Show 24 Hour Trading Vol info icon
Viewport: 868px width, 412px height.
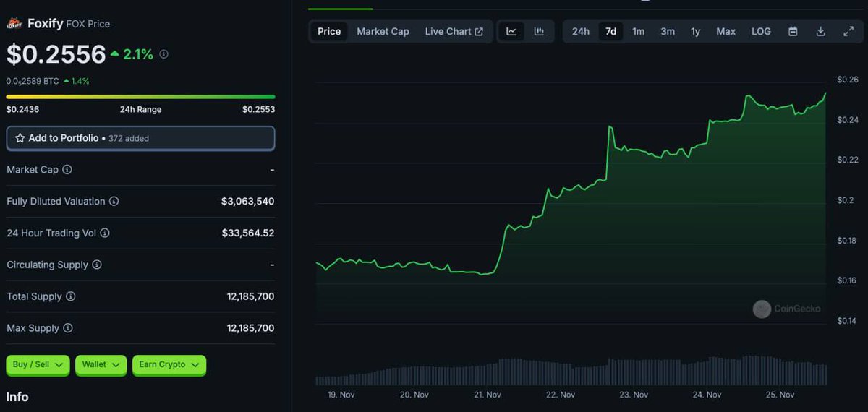click(105, 233)
